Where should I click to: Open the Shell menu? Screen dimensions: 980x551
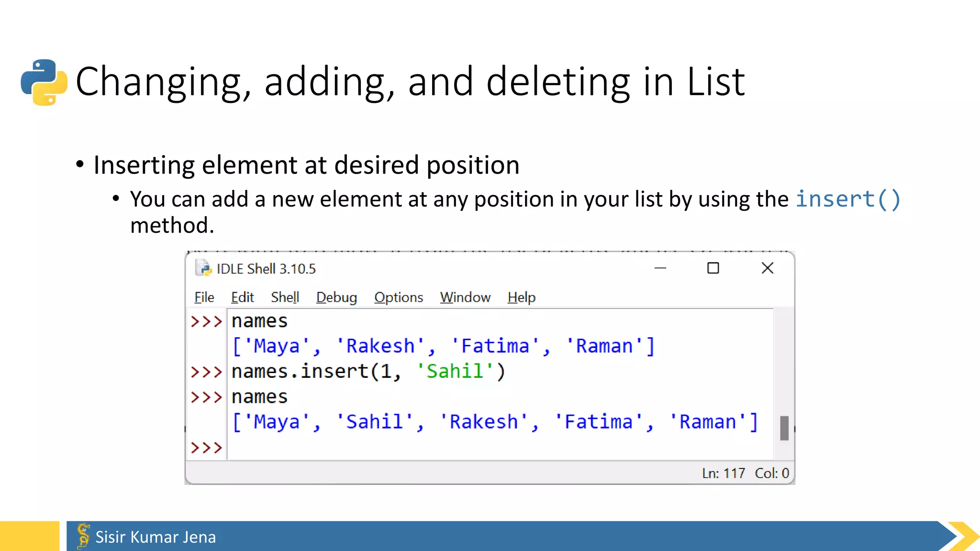click(x=285, y=297)
